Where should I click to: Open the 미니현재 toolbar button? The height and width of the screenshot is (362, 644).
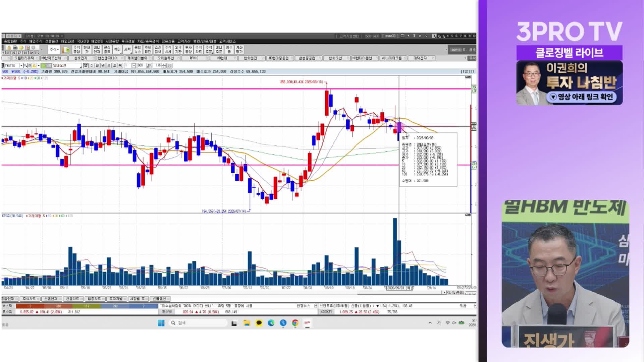tap(97, 50)
